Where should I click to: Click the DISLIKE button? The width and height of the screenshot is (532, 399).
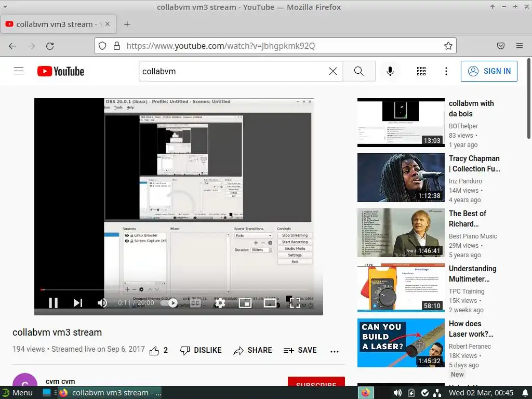pos(201,350)
